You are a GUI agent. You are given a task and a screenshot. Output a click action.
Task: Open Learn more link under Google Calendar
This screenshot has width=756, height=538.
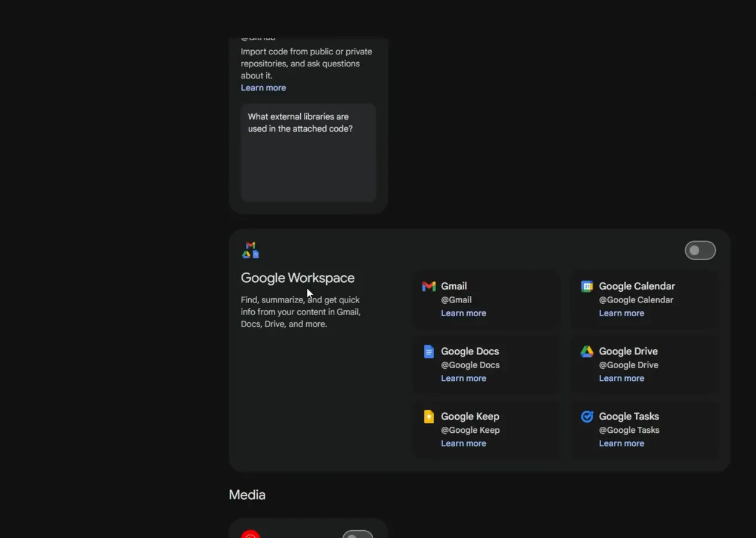point(621,313)
